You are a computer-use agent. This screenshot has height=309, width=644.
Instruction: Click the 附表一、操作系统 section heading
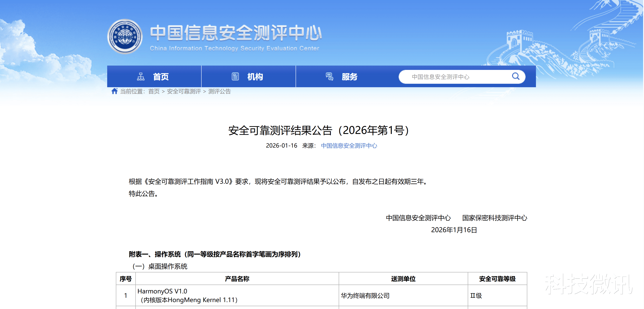pyautogui.click(x=215, y=254)
